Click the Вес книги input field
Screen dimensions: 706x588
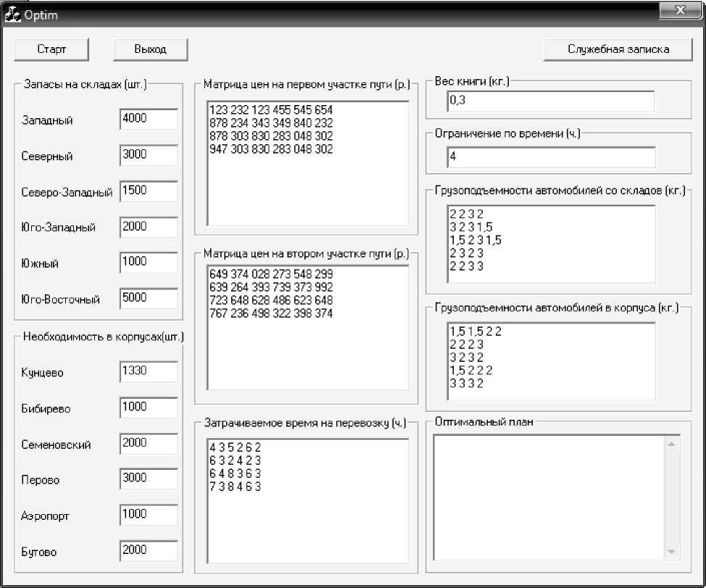(551, 101)
